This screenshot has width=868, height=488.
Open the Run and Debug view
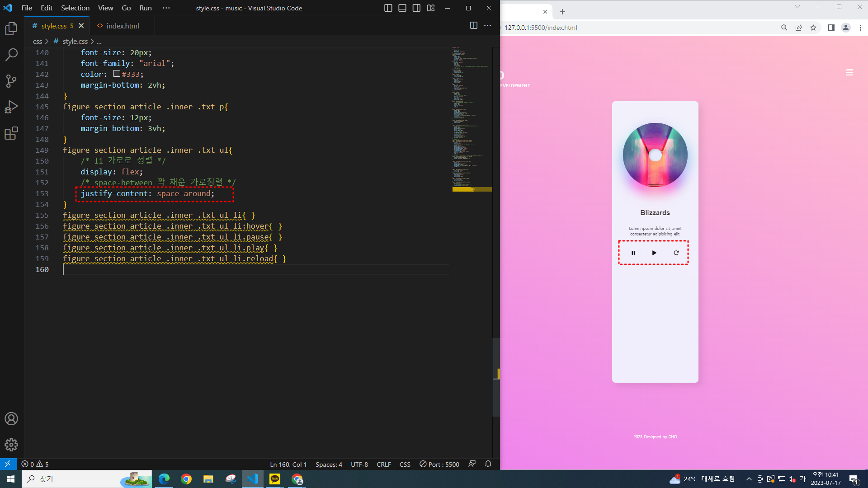pyautogui.click(x=11, y=107)
